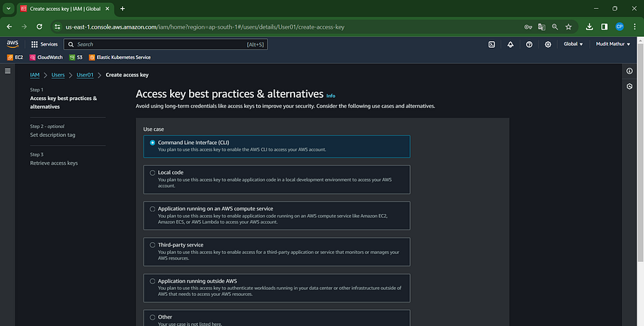644x326 pixels.
Task: Toggle the browser side panel icon
Action: [x=604, y=26]
